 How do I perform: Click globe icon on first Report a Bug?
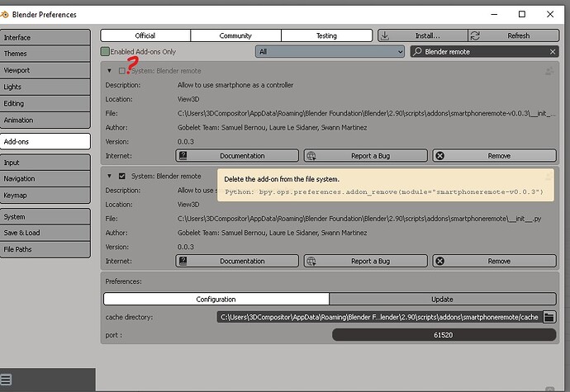click(311, 156)
